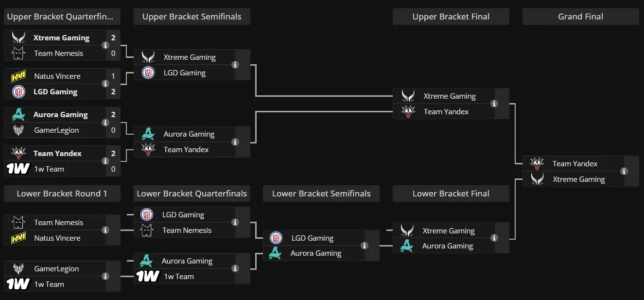The width and height of the screenshot is (644, 300).
Task: Click info icon for Aurora Gaming vs GamerLegion match
Action: pyautogui.click(x=105, y=122)
